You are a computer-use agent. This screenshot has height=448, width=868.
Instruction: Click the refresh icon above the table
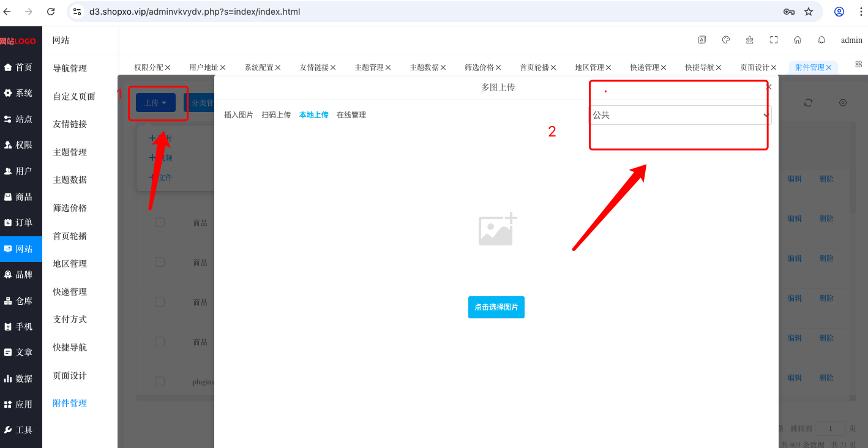coord(808,103)
